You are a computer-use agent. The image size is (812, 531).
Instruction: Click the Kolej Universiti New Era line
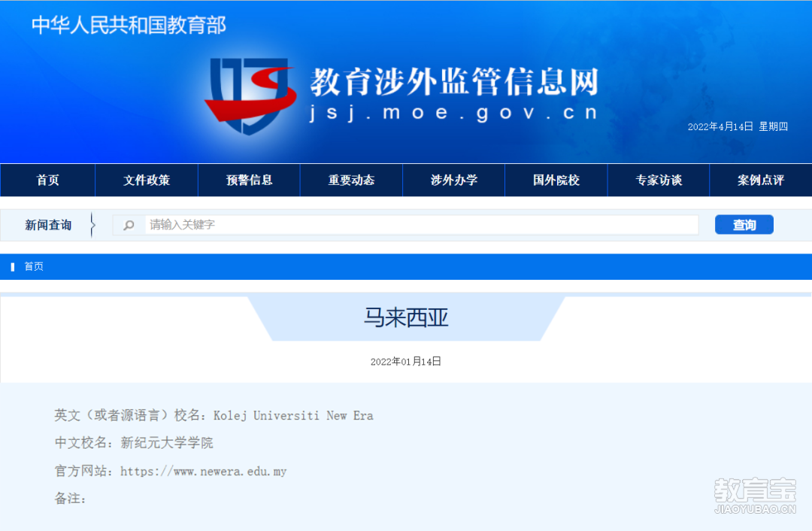[x=214, y=415]
